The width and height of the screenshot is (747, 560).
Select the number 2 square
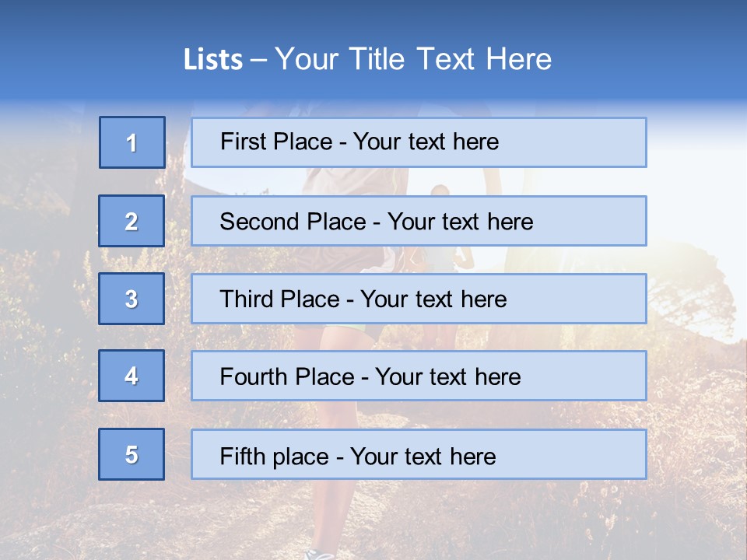click(132, 222)
